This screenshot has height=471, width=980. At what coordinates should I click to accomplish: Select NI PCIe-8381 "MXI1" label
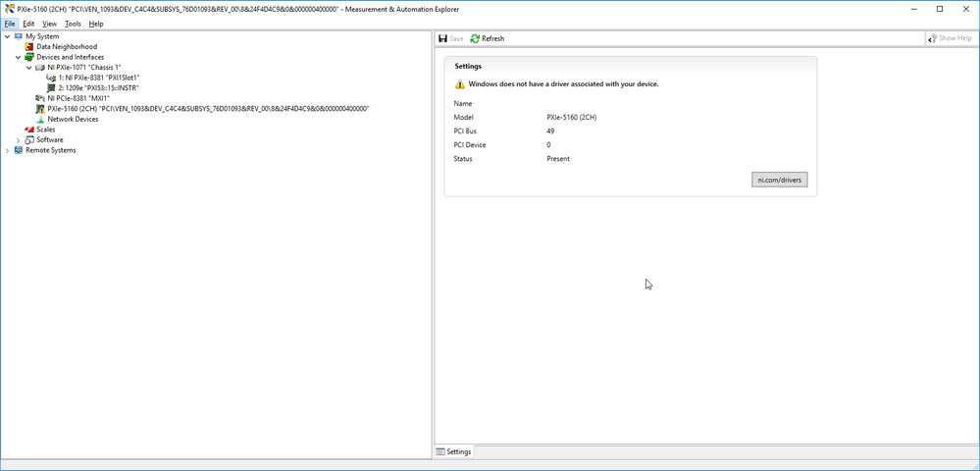(78, 98)
